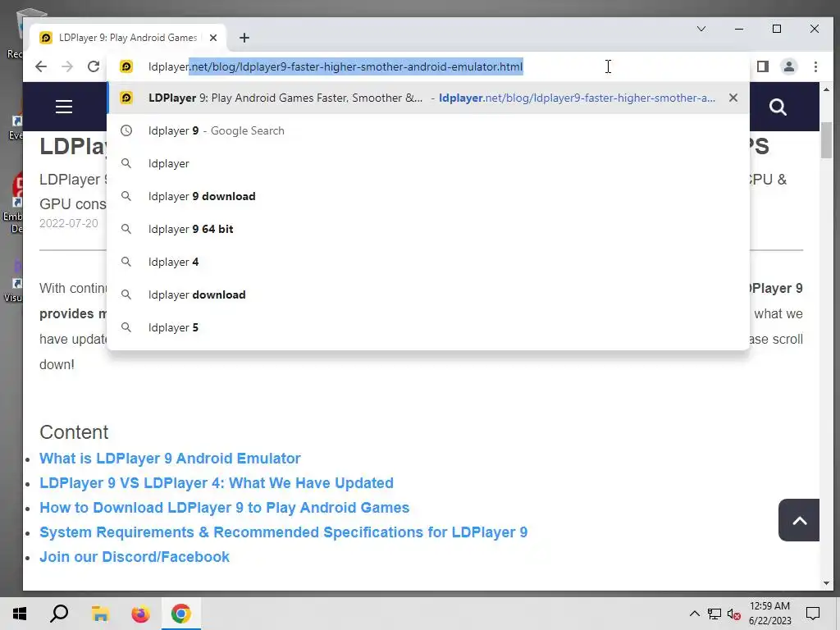
Task: Click the 2022-07-20 date text
Action: pyautogui.click(x=69, y=223)
